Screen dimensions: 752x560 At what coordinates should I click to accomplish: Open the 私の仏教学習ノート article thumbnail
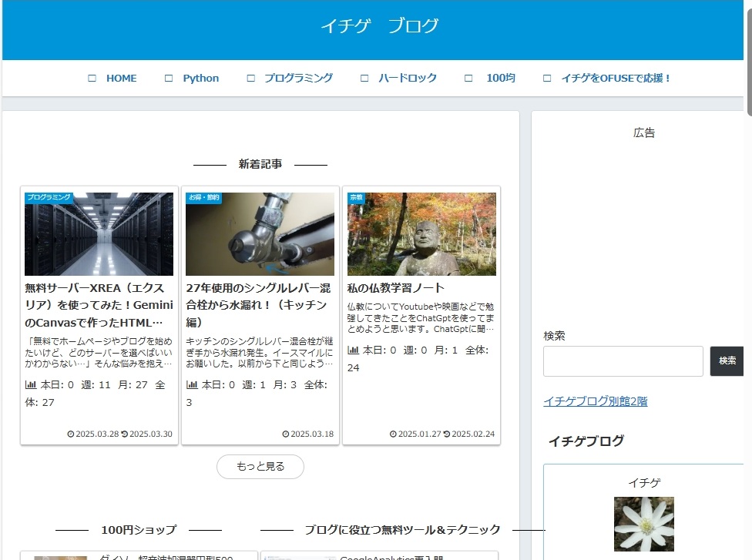(421, 234)
